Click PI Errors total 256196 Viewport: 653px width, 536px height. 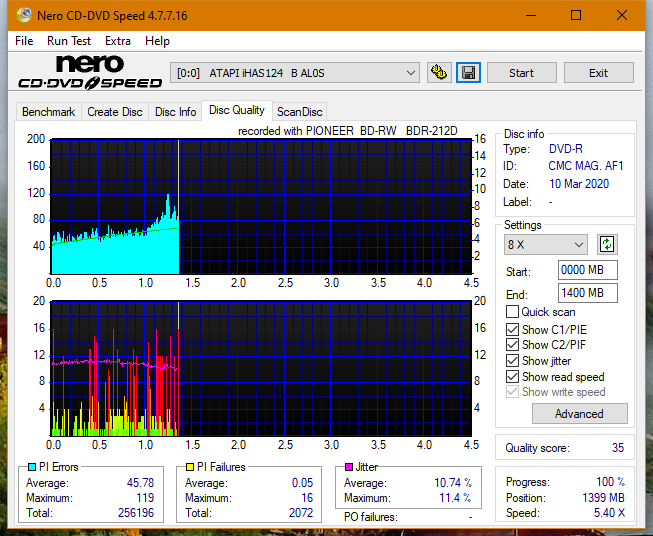pyautogui.click(x=136, y=513)
